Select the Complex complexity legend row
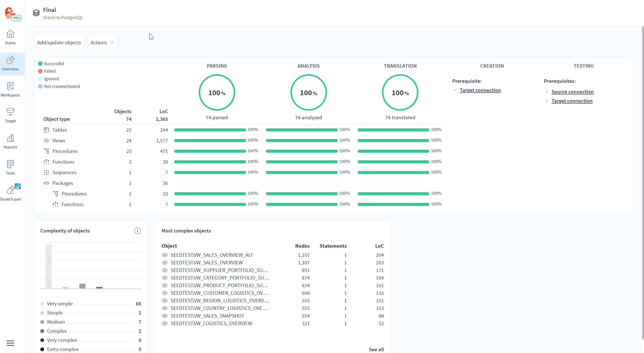Screen dimensions: 644x353 click(x=91, y=331)
